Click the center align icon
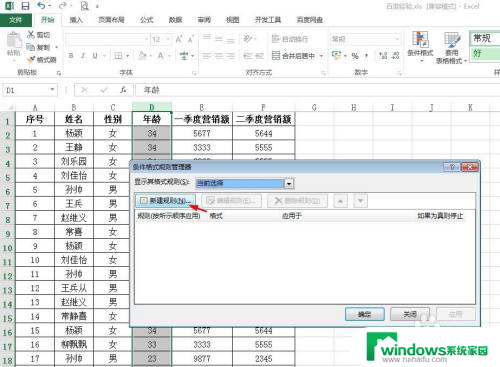This screenshot has width=500, height=367. coord(219,56)
